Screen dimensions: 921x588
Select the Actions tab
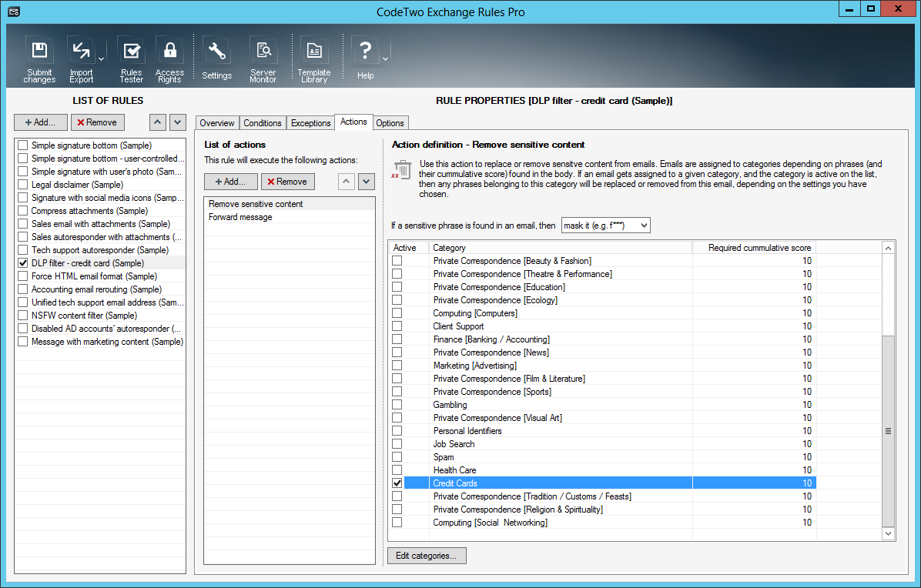[x=353, y=122]
